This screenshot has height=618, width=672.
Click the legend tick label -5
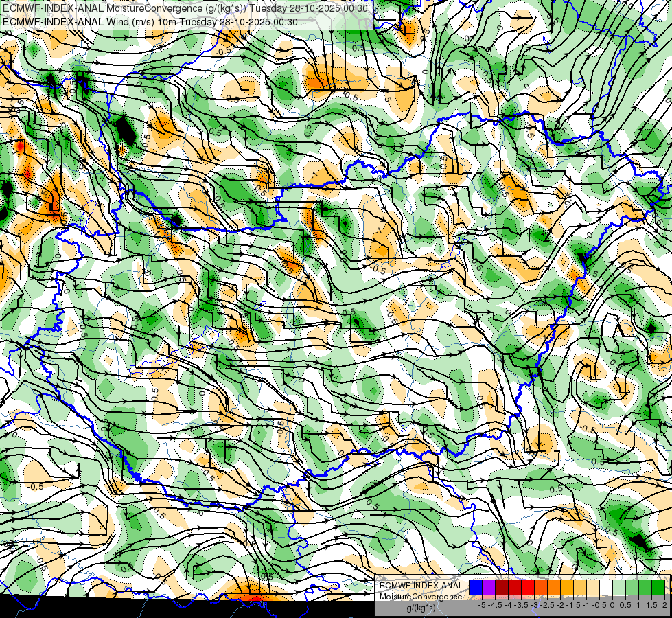[482, 605]
